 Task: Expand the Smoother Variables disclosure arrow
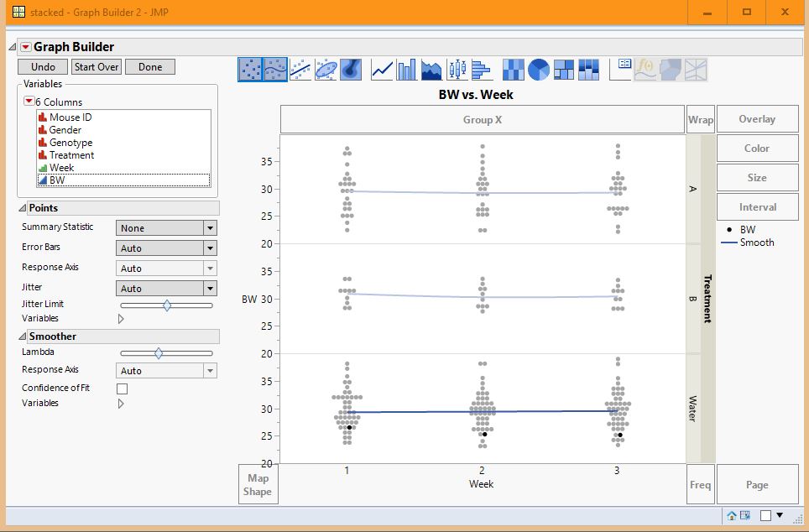(121, 404)
